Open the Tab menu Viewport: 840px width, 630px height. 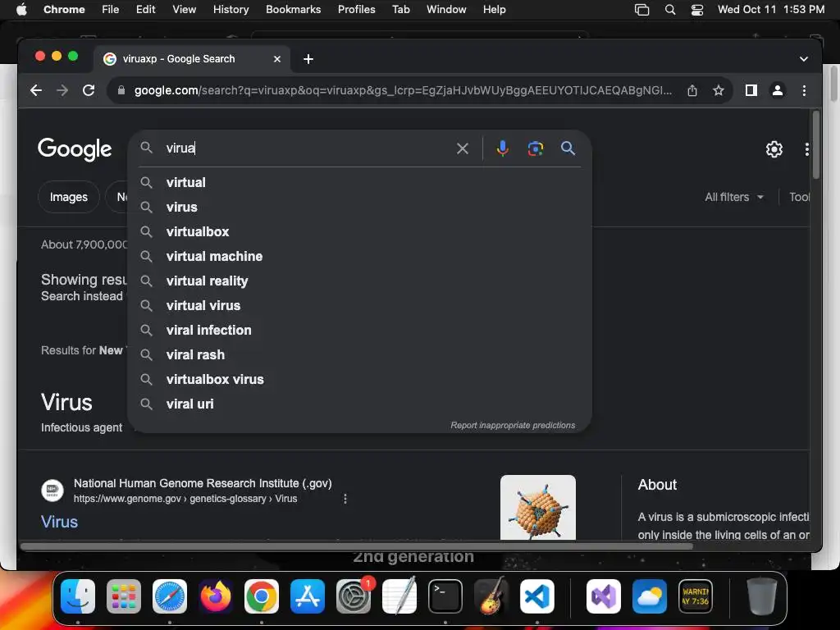(400, 10)
